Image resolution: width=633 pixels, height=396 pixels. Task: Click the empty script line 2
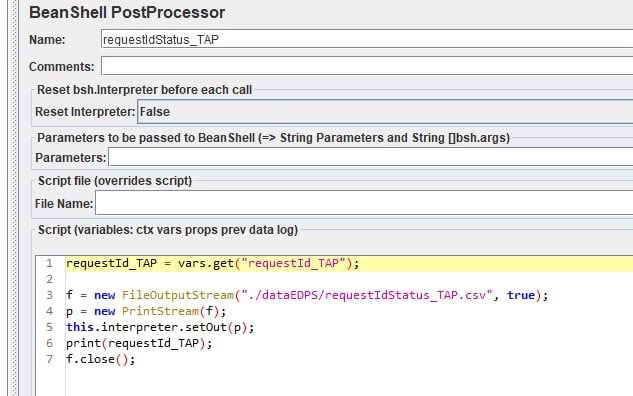coord(349,279)
